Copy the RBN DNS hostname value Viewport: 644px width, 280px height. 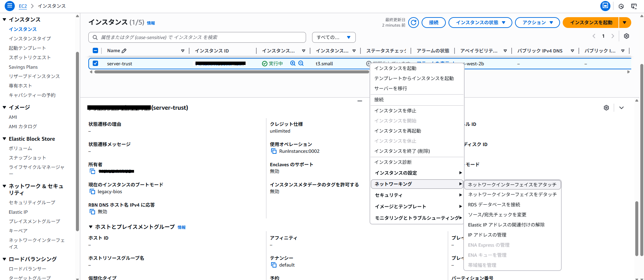pos(92,212)
